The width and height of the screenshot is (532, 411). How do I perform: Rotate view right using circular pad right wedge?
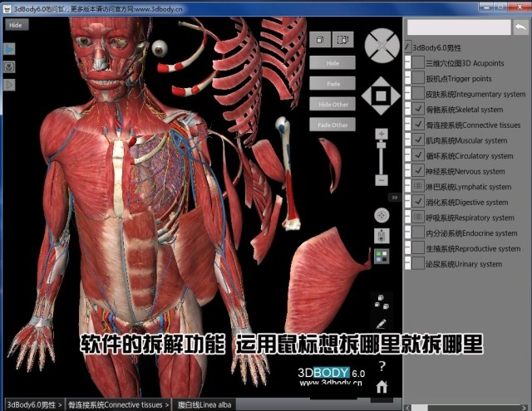click(x=393, y=46)
